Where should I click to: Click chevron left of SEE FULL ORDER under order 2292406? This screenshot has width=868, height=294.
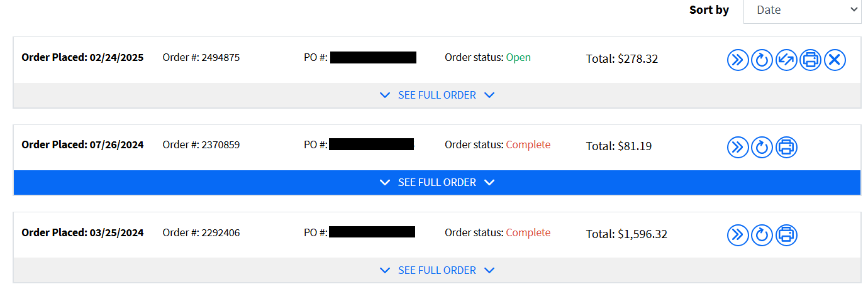click(386, 270)
